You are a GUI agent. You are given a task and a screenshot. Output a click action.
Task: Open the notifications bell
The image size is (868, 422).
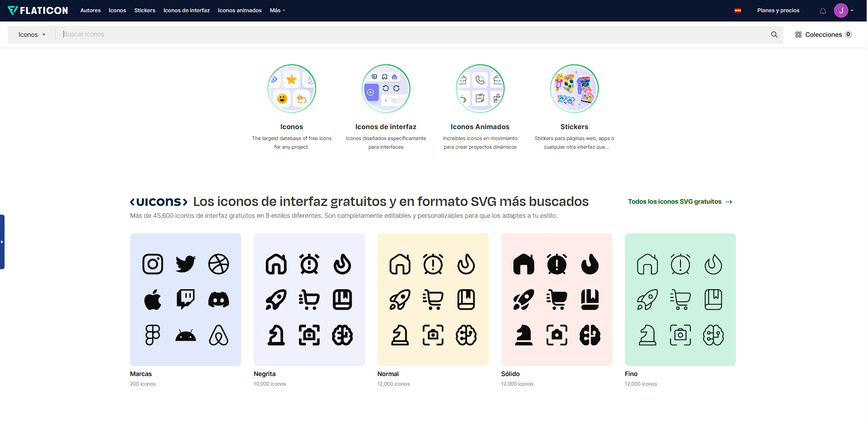tap(822, 10)
